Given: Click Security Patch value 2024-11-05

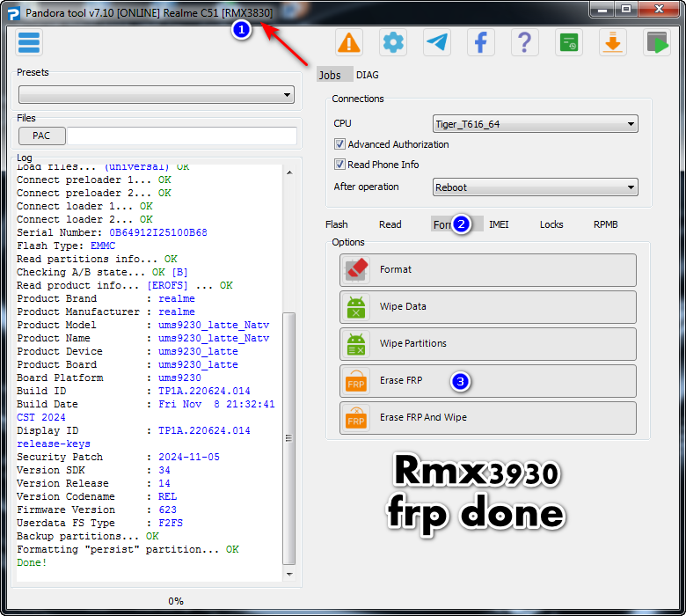Looking at the screenshot, I should [189, 457].
